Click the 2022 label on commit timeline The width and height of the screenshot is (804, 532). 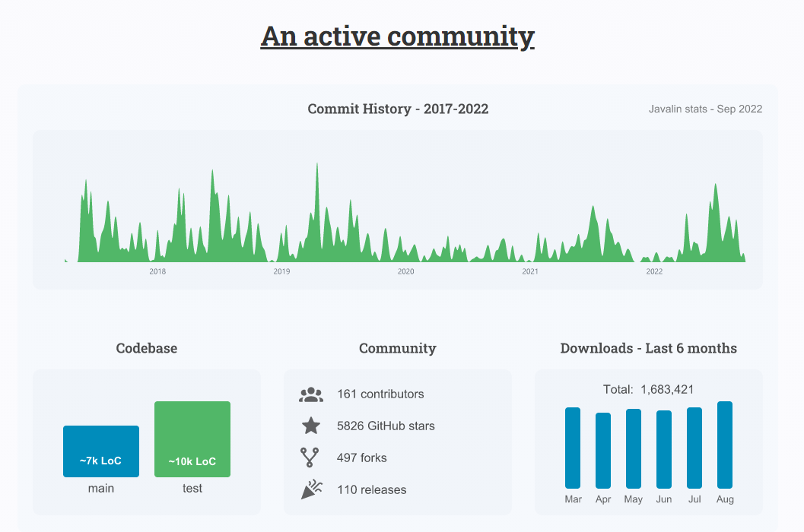[x=654, y=271]
